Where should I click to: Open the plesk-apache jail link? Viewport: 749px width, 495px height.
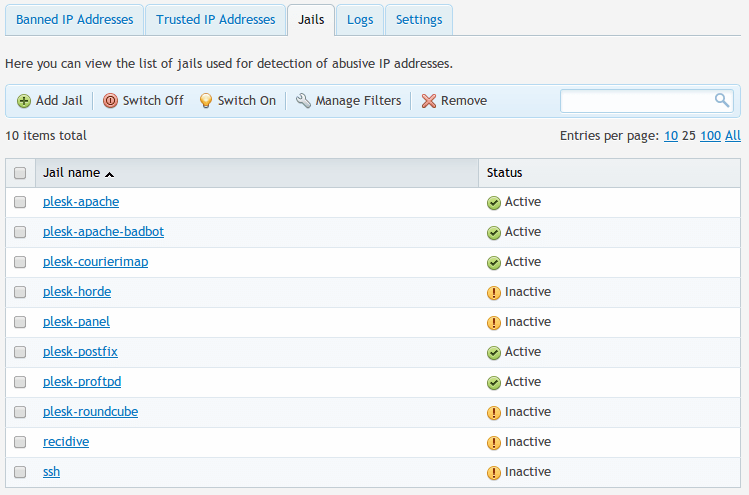(81, 202)
